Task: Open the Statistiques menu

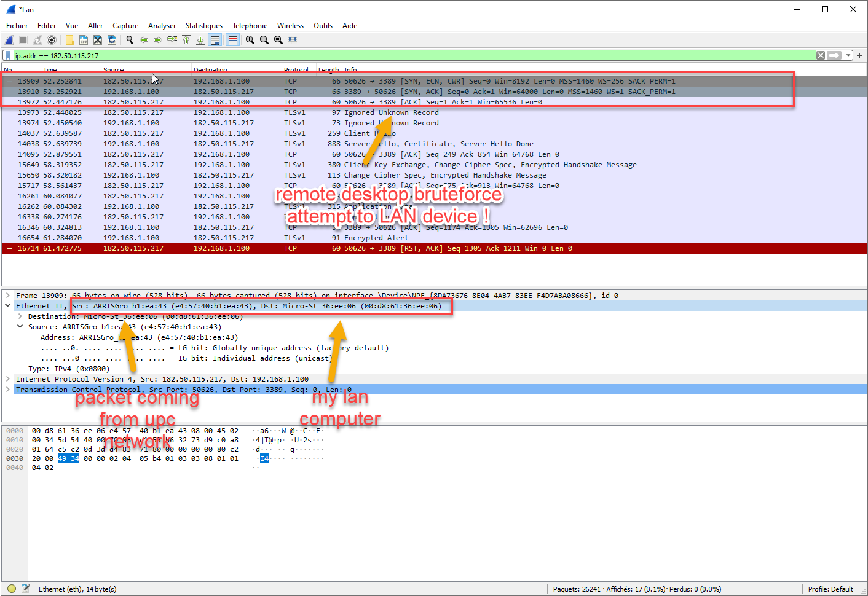Action: tap(203, 26)
